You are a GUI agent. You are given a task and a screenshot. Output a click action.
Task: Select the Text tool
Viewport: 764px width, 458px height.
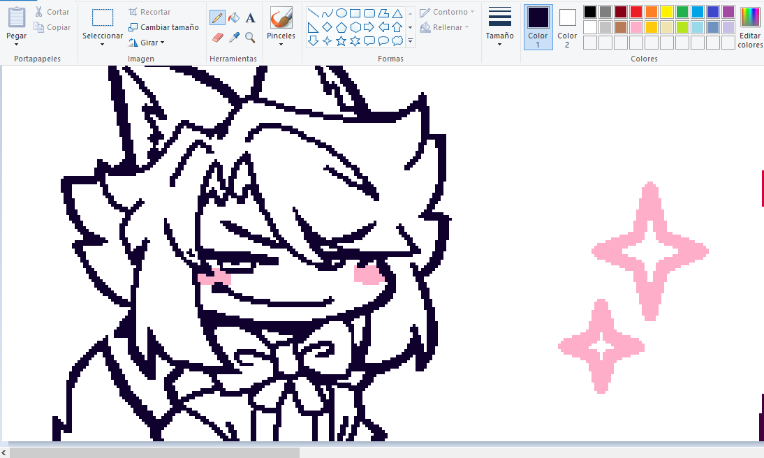click(250, 18)
